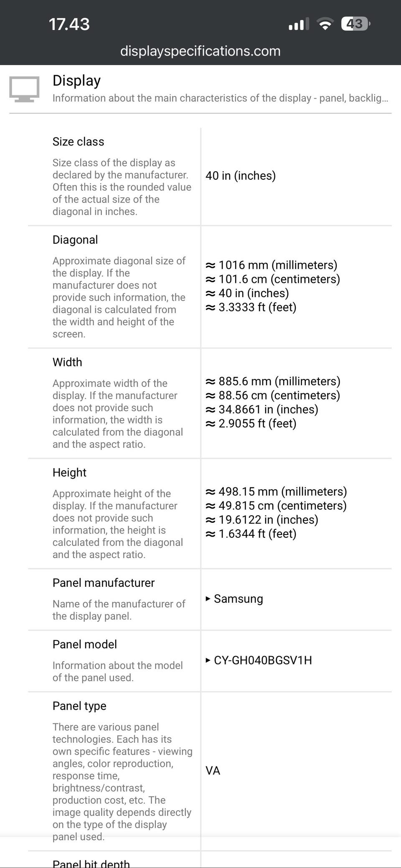Click the VA panel type value
401x868 pixels.
coord(213,771)
